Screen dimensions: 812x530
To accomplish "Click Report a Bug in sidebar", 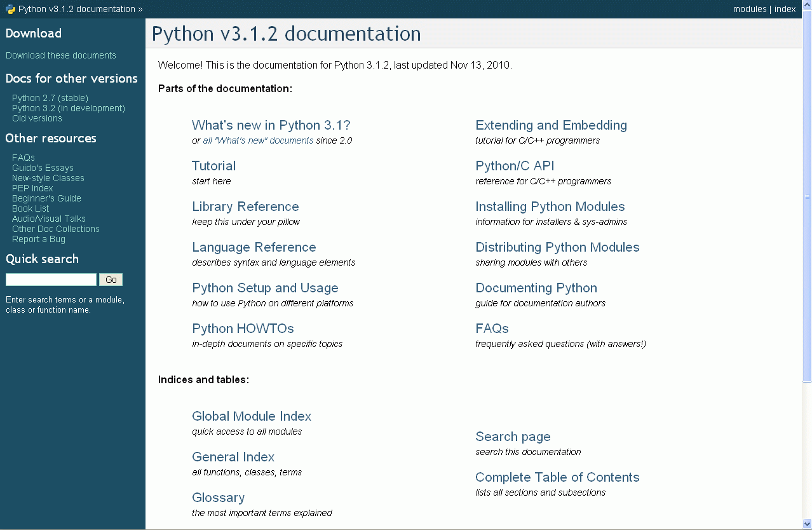I will click(39, 239).
